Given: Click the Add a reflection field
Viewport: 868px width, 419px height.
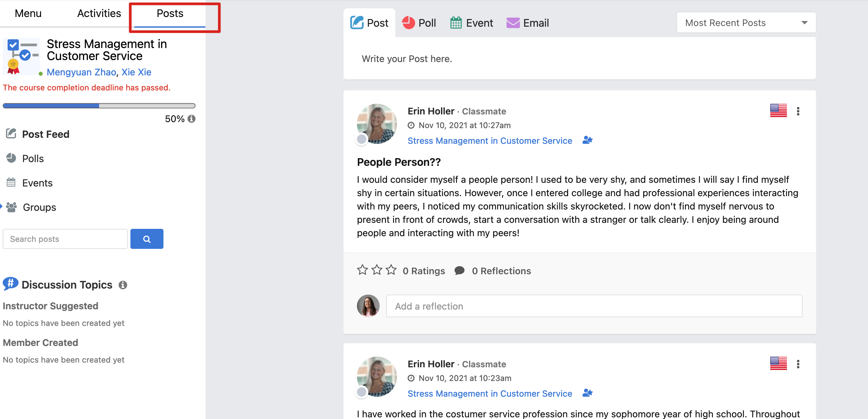Looking at the screenshot, I should (x=594, y=306).
